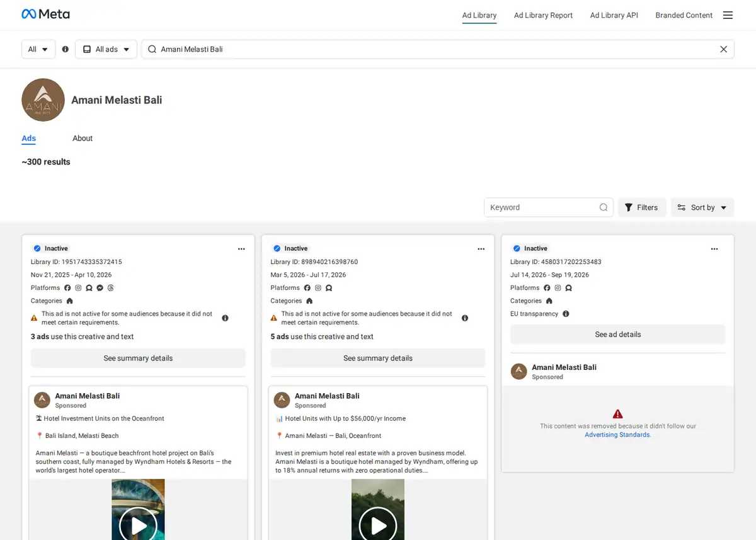This screenshot has height=540, width=756.
Task: Click the Categories house icon on ad 1951743335372415
Action: point(69,301)
